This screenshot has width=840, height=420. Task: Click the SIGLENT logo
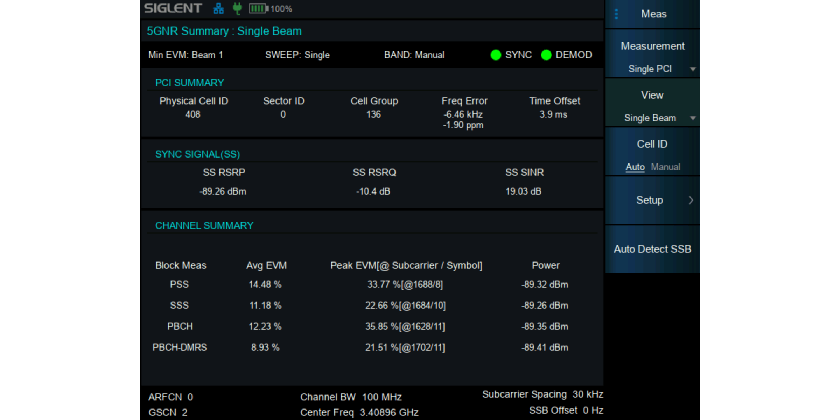tap(172, 9)
